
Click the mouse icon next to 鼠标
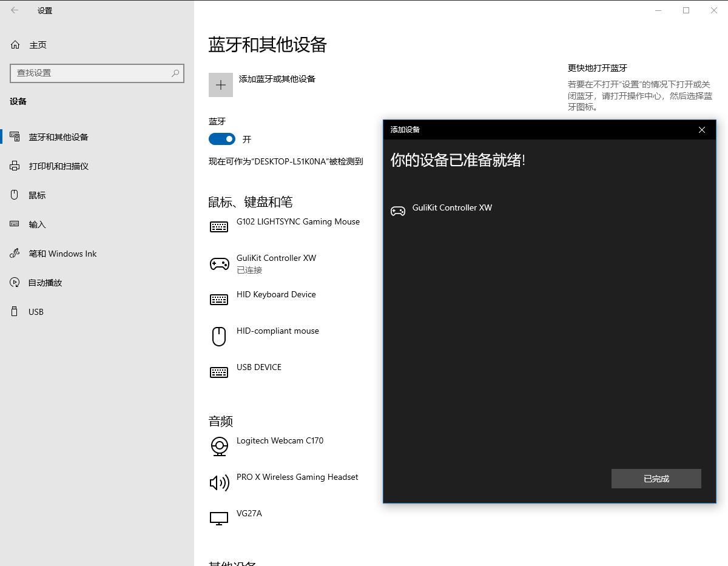pos(15,195)
